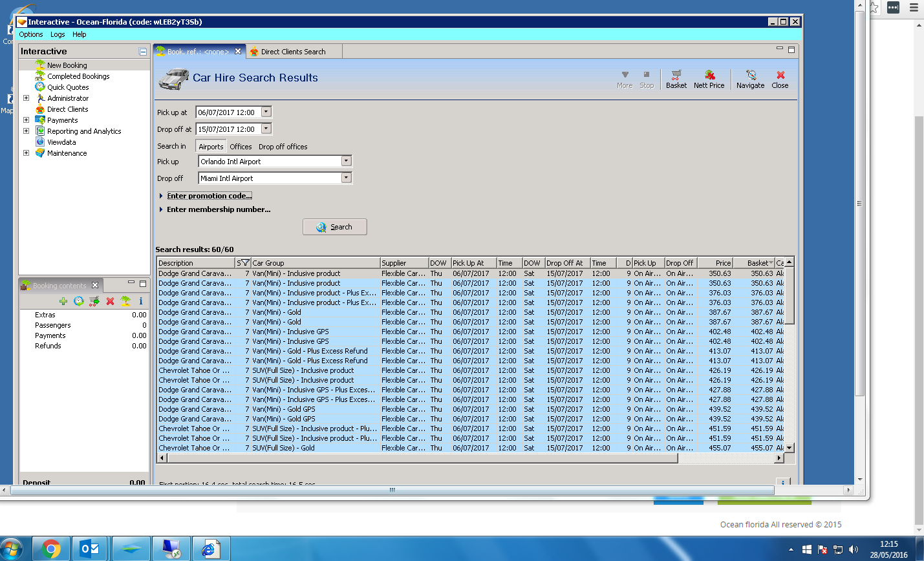
Task: Open the Navigate compass tool
Action: pyautogui.click(x=750, y=79)
